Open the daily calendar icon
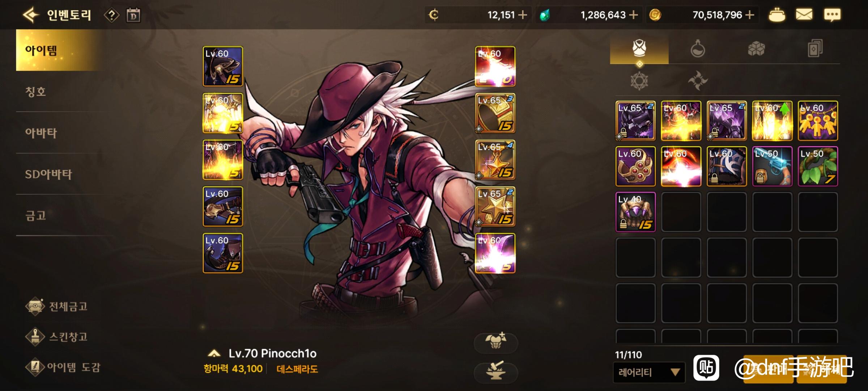The width and height of the screenshot is (868, 391). pyautogui.click(x=133, y=15)
